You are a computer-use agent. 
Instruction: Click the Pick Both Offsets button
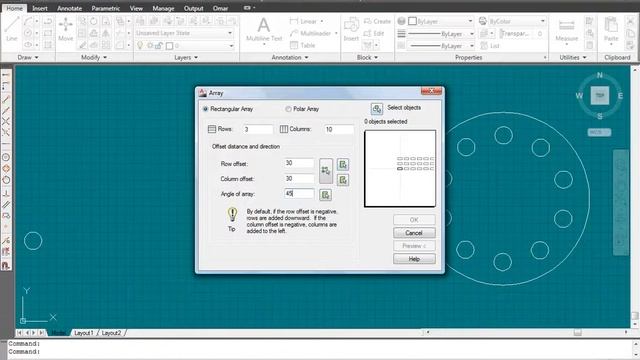coord(326,171)
